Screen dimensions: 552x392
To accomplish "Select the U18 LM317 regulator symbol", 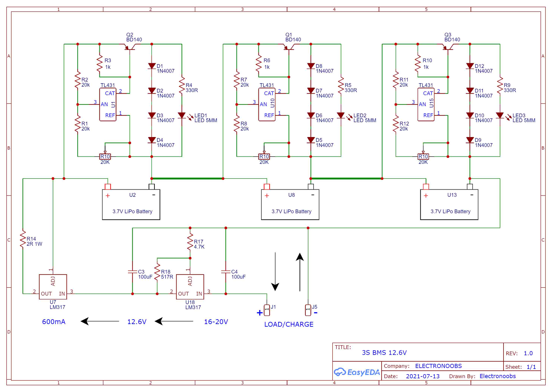I will [x=190, y=287].
